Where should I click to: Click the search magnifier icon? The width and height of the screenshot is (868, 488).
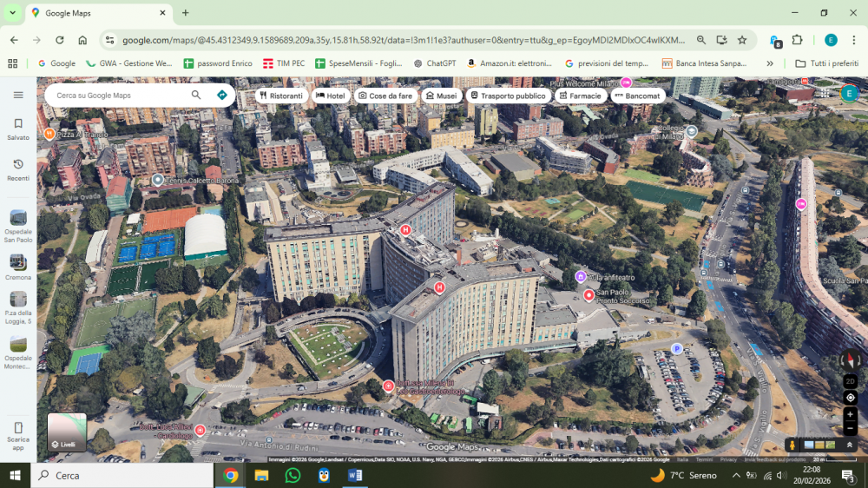click(x=196, y=95)
